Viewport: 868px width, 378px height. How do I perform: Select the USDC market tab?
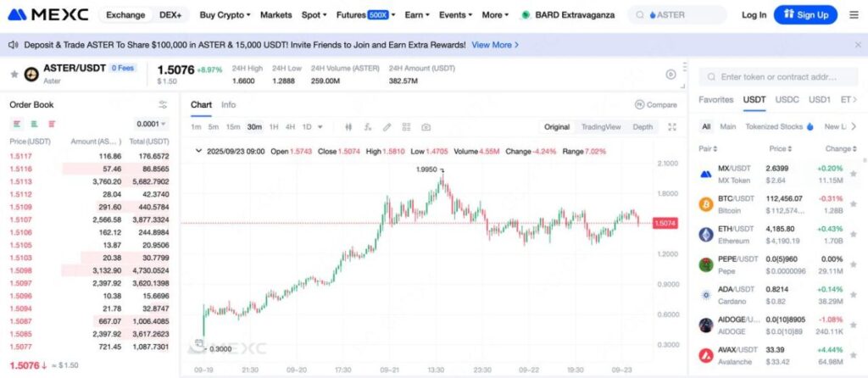click(787, 99)
